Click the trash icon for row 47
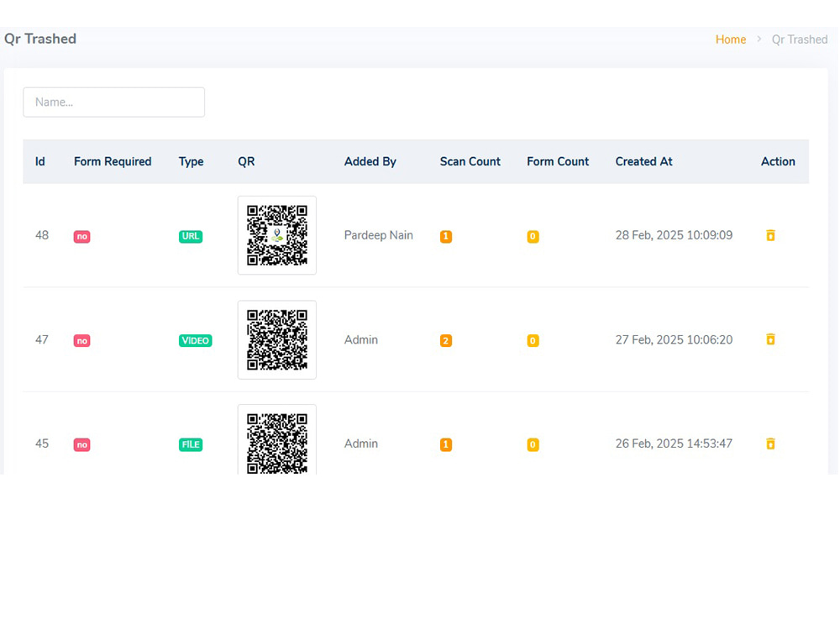840x630 pixels. pos(770,339)
